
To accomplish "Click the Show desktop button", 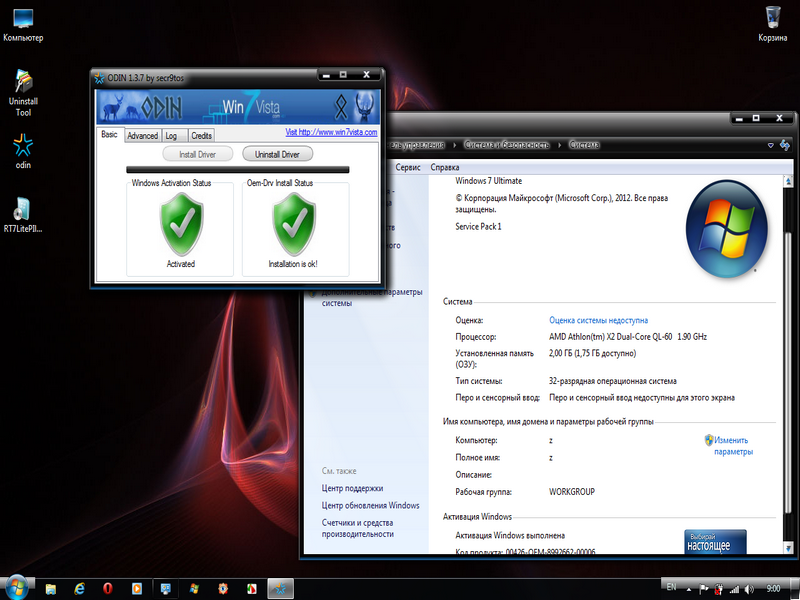I will pyautogui.click(x=796, y=589).
